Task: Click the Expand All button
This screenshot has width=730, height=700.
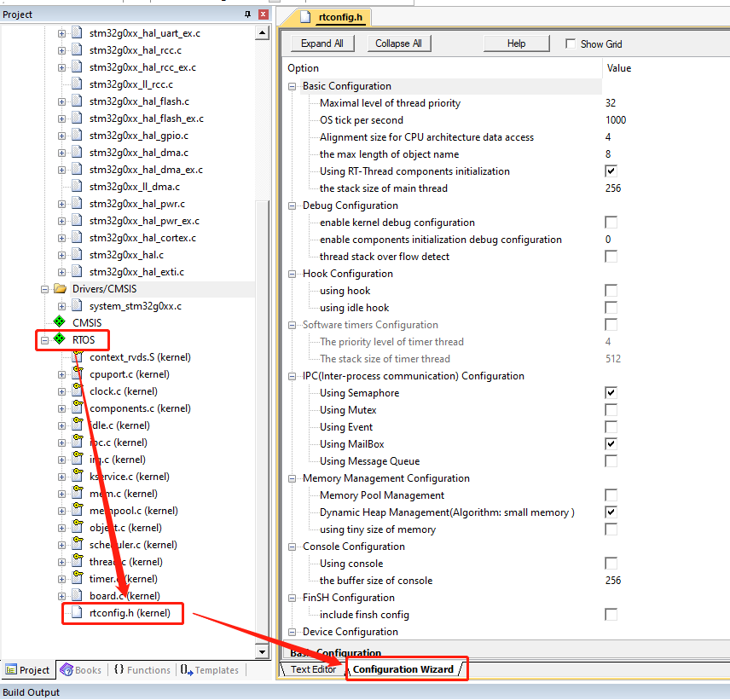Action: click(322, 43)
